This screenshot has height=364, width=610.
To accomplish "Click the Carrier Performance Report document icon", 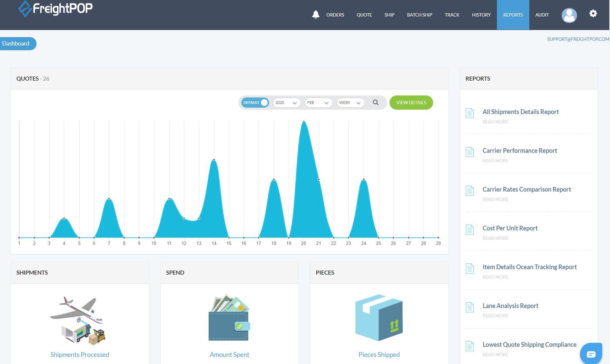I will point(470,152).
